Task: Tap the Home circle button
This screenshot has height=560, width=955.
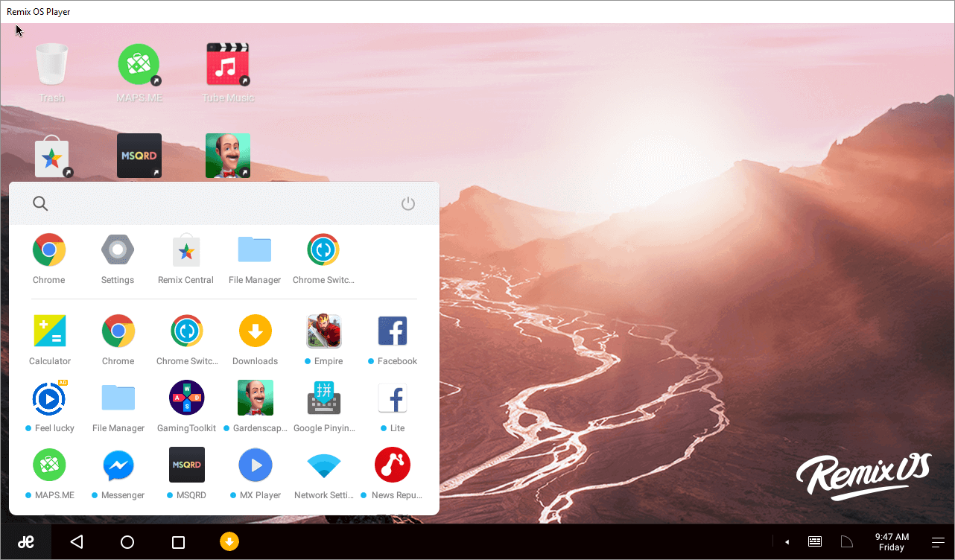Action: [127, 542]
